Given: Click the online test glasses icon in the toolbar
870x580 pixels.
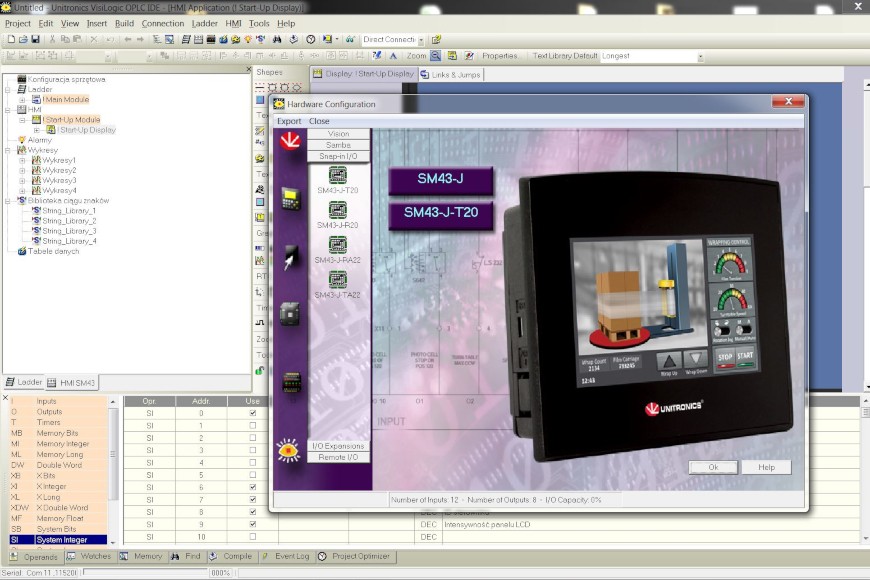Looking at the screenshot, I should tap(350, 39).
